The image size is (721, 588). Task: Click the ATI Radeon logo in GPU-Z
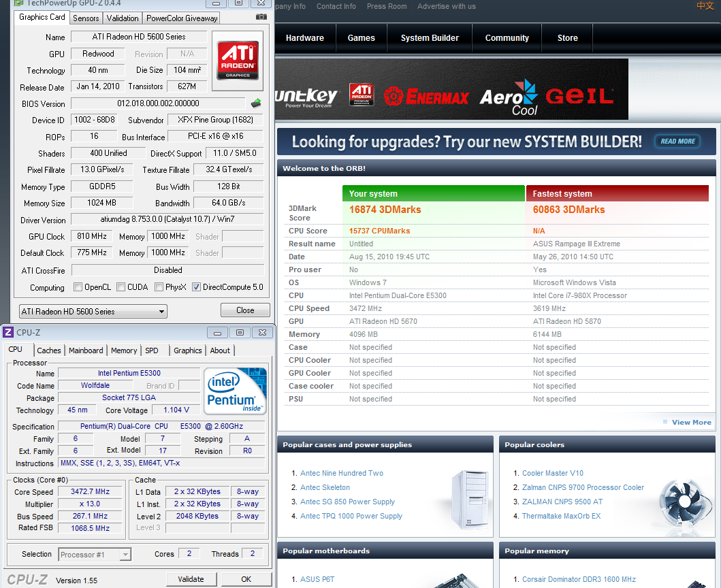tap(237, 60)
